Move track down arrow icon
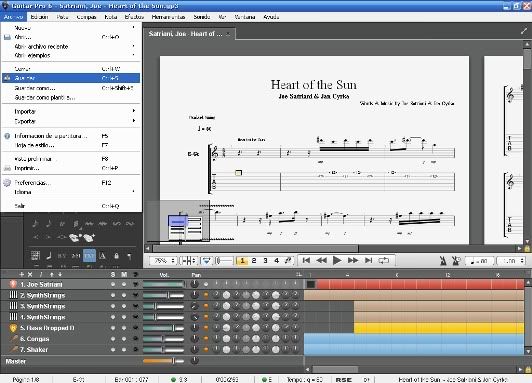The height and width of the screenshot is (383, 532). (x=60, y=274)
